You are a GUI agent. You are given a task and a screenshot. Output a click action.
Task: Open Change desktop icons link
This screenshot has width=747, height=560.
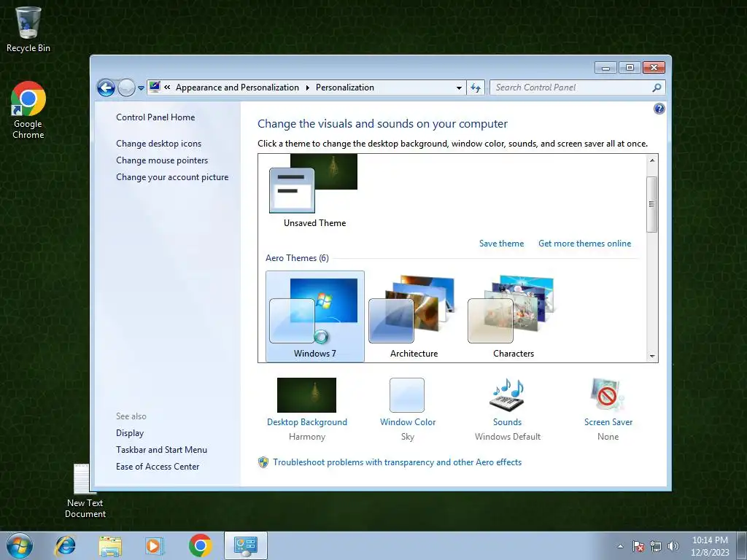pos(158,144)
